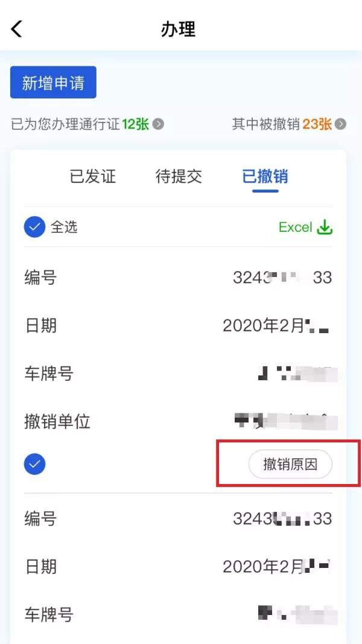
Task: Switch to the 已发证 tab
Action: 93,177
